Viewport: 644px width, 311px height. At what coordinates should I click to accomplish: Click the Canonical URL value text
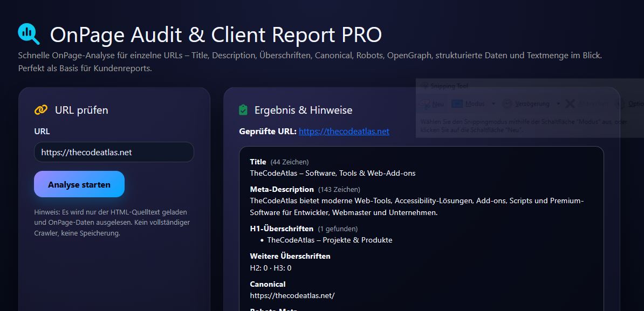click(292, 295)
